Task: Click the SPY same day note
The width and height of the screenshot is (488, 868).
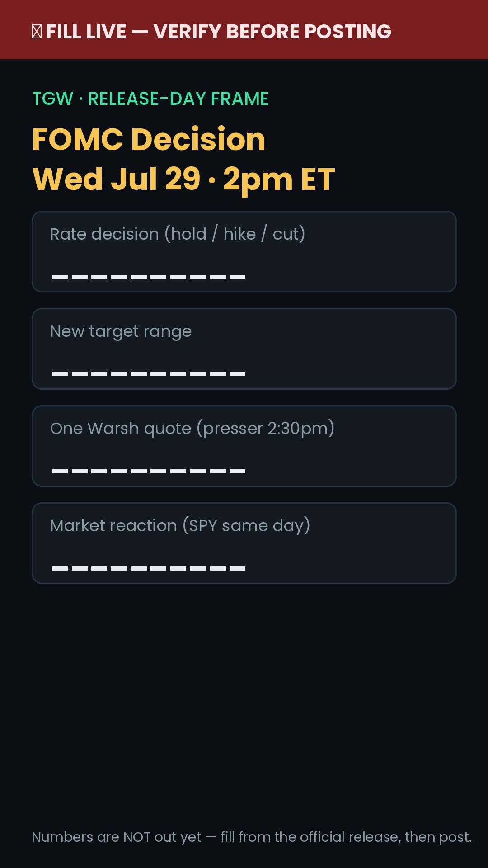Action: tap(246, 526)
